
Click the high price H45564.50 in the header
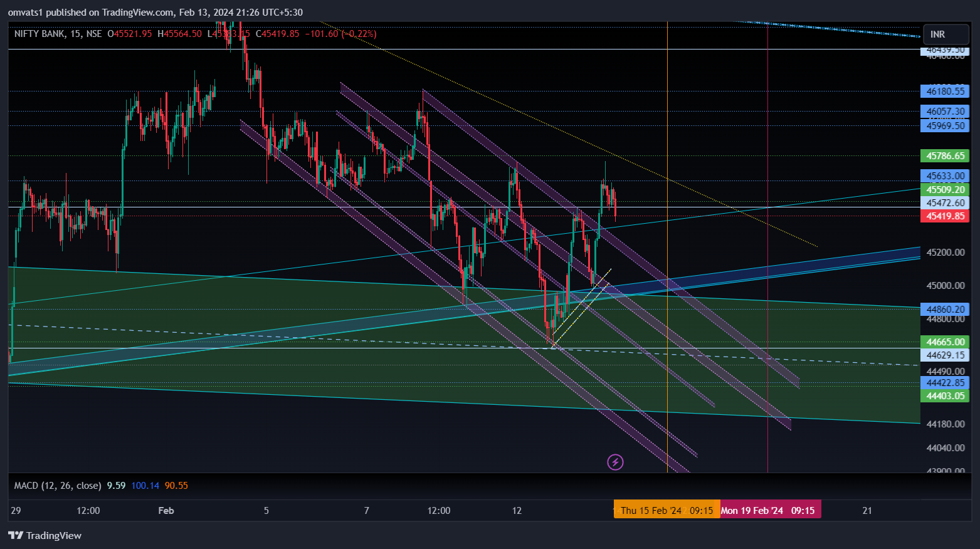pyautogui.click(x=179, y=34)
